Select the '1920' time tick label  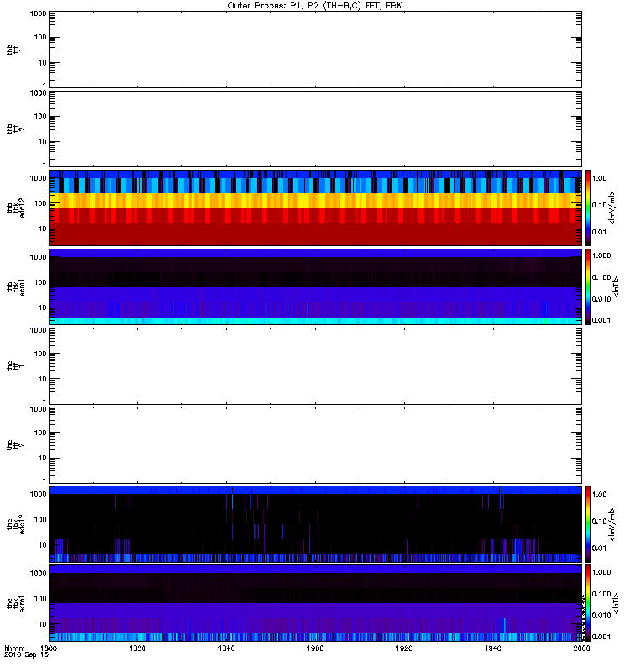pos(404,648)
